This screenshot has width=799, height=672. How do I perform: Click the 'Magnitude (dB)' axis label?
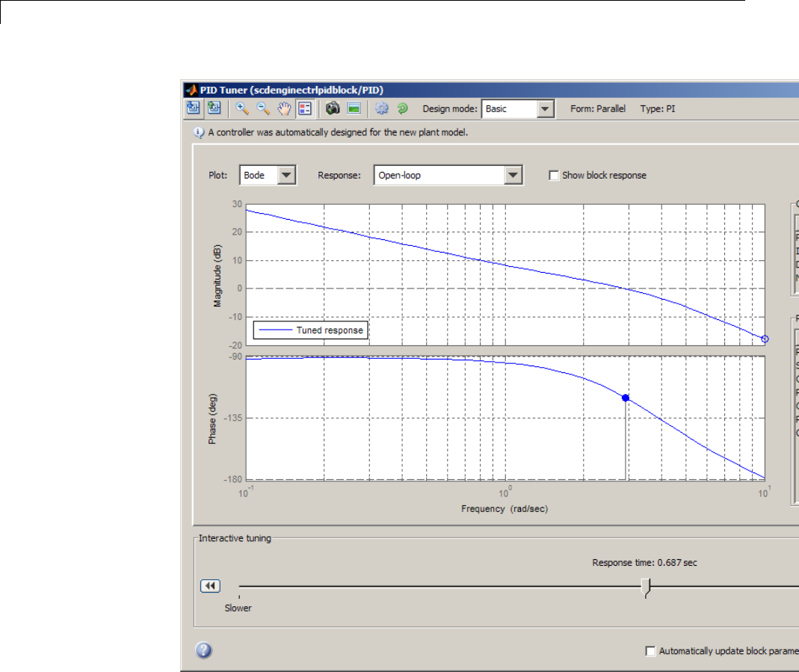(218, 276)
